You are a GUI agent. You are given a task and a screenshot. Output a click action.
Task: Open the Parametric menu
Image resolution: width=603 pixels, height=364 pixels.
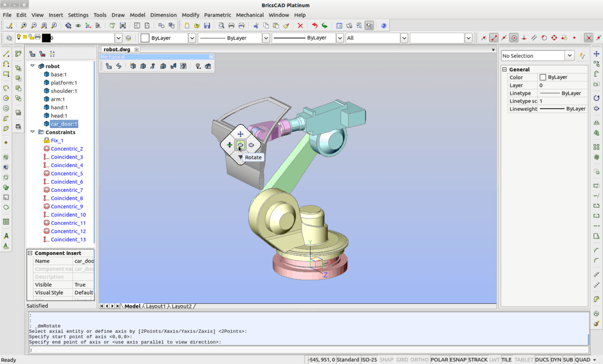pyautogui.click(x=218, y=15)
